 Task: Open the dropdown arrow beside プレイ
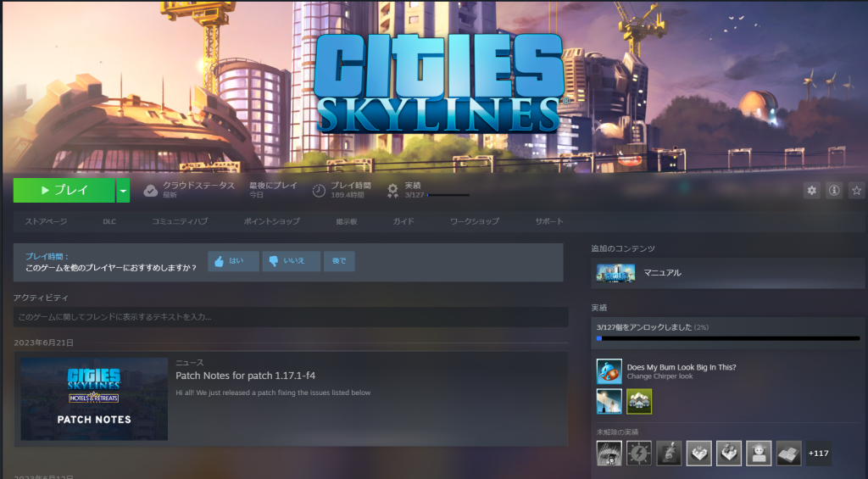click(123, 191)
